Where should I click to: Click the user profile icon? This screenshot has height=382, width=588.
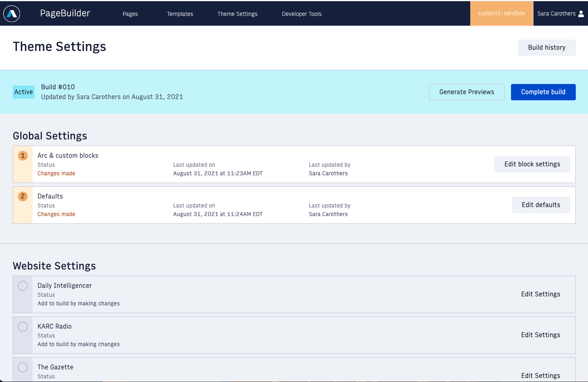tap(581, 14)
